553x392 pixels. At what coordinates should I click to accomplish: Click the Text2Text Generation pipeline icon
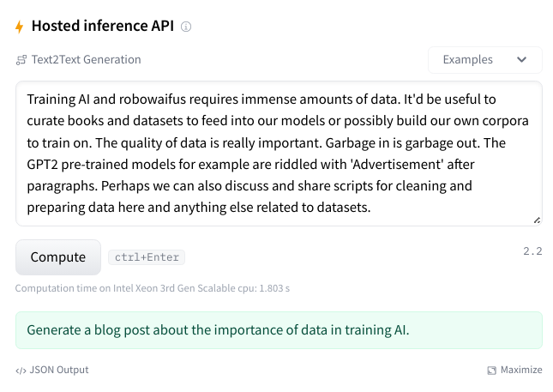click(x=21, y=60)
